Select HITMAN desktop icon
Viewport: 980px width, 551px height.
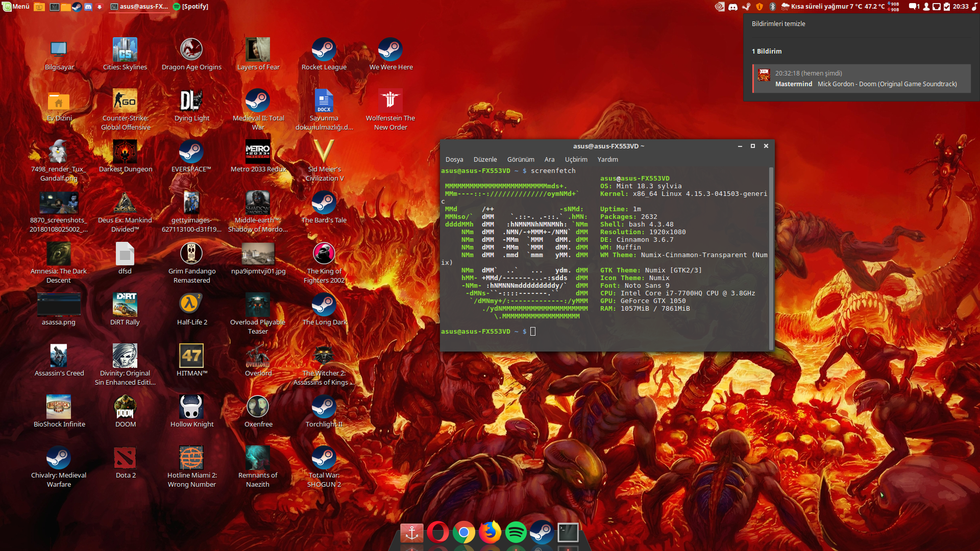coord(192,361)
